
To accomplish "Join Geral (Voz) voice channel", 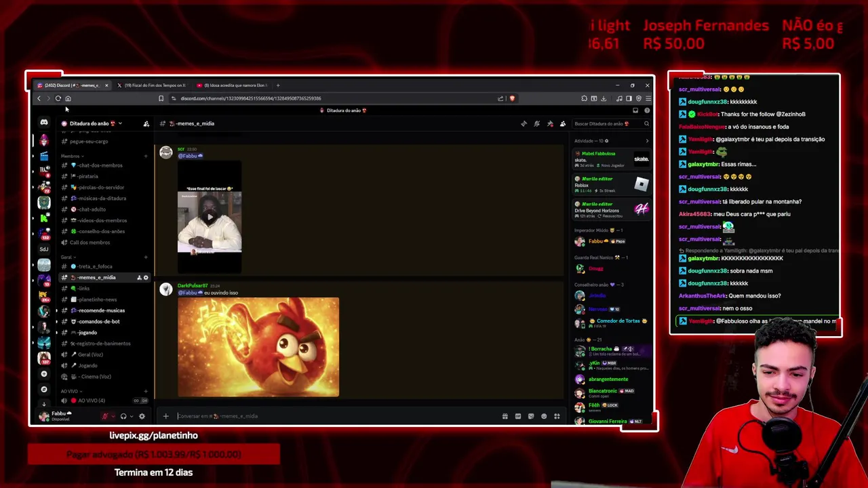I will (x=104, y=354).
